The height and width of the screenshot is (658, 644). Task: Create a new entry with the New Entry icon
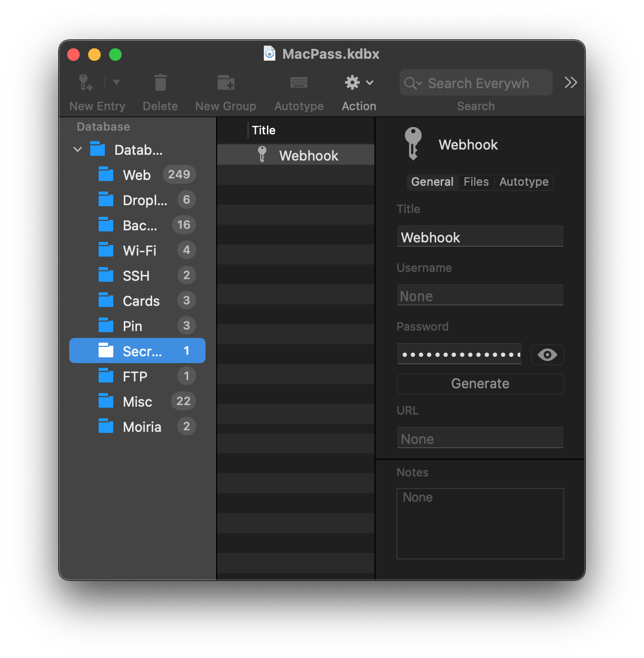84,82
